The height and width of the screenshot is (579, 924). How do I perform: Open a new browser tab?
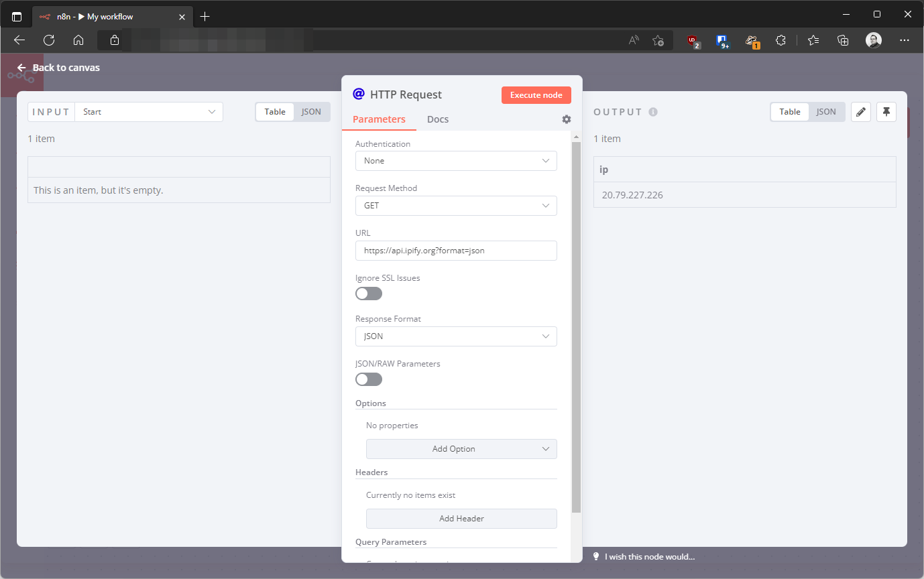205,17
